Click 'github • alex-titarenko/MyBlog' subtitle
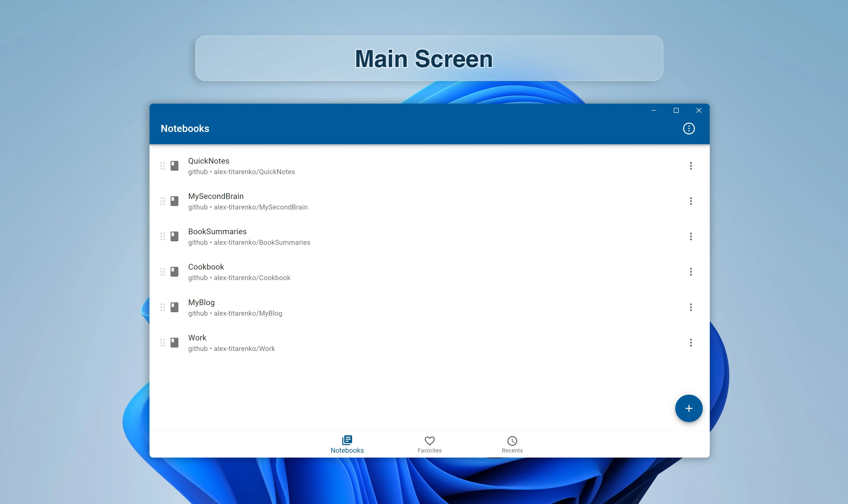The width and height of the screenshot is (848, 504). click(x=235, y=313)
